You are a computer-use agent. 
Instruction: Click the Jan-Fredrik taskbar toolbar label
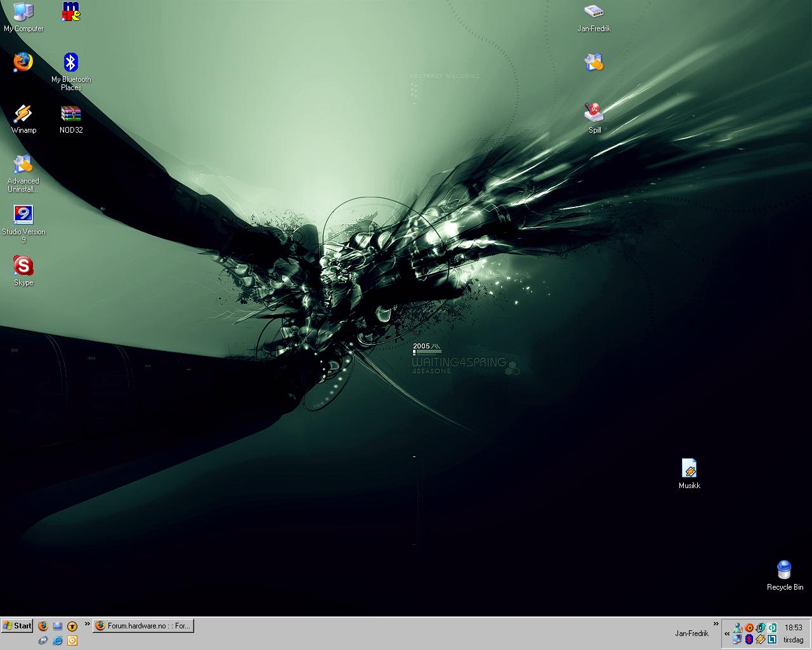point(691,633)
